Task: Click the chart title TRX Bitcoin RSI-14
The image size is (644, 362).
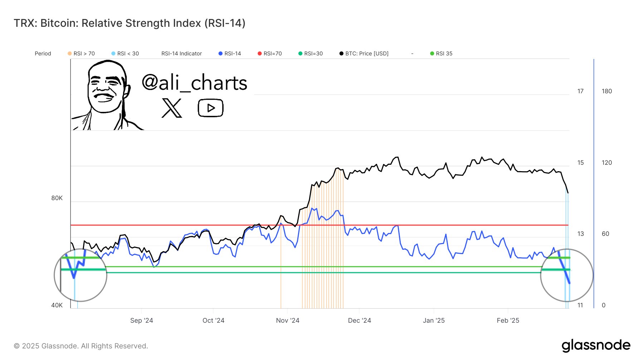Action: (130, 23)
